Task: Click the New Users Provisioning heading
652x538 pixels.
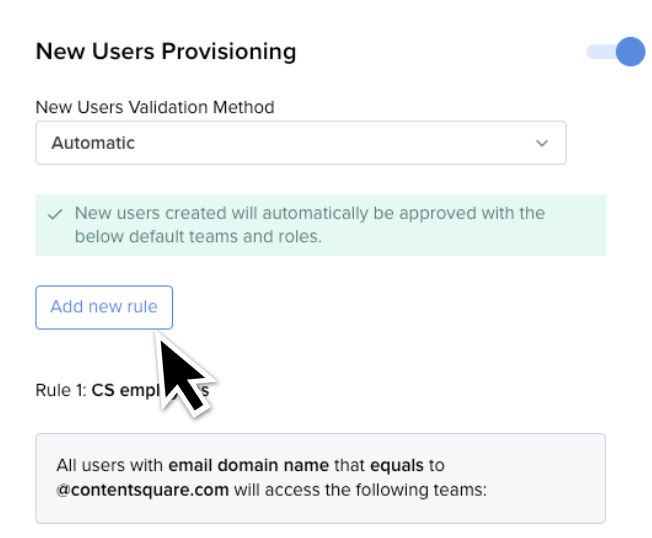Action: tap(166, 52)
